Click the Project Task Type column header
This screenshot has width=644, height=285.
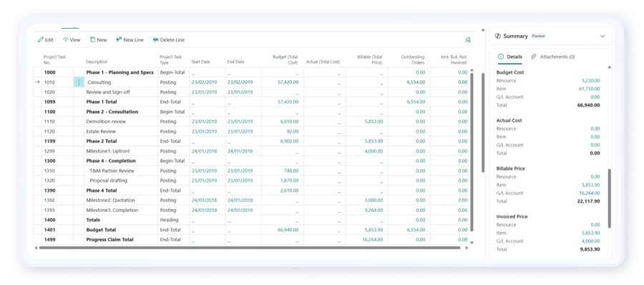pyautogui.click(x=171, y=59)
